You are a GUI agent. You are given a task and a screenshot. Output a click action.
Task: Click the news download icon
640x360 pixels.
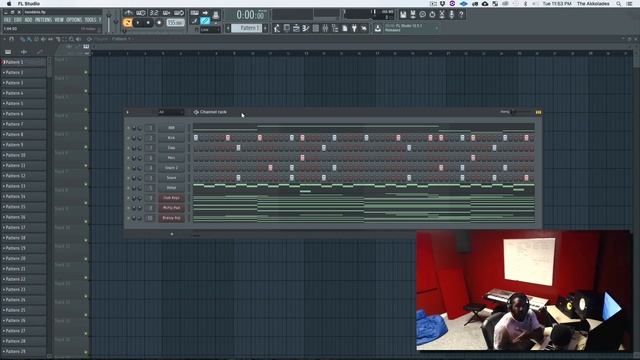point(378,28)
